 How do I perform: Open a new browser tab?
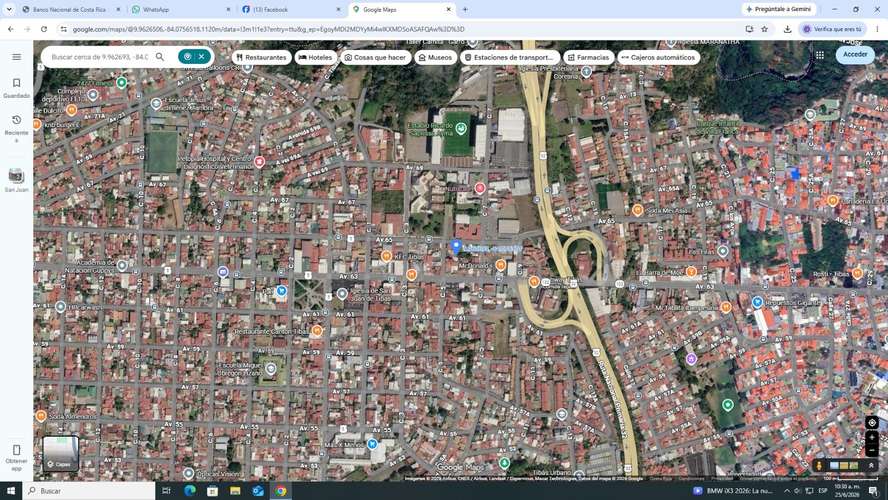(465, 10)
